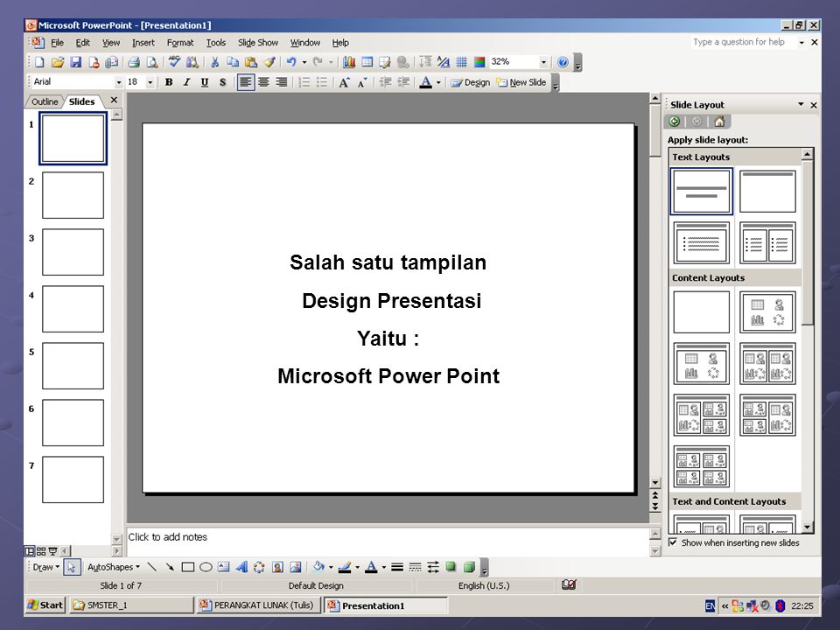
Task: Click the Insert Chart icon
Action: (349, 62)
